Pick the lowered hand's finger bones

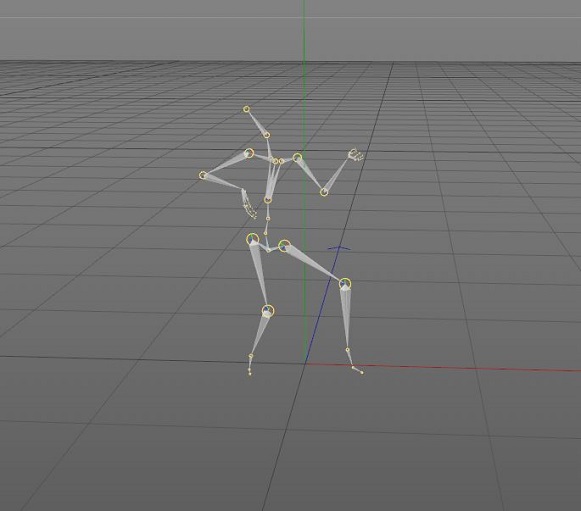(x=249, y=205)
